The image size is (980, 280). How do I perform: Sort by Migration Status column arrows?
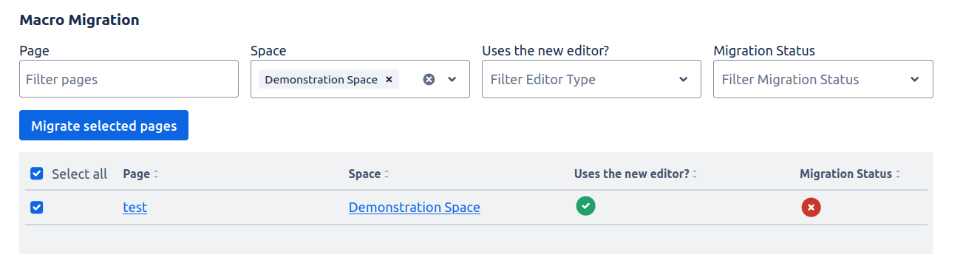point(898,174)
